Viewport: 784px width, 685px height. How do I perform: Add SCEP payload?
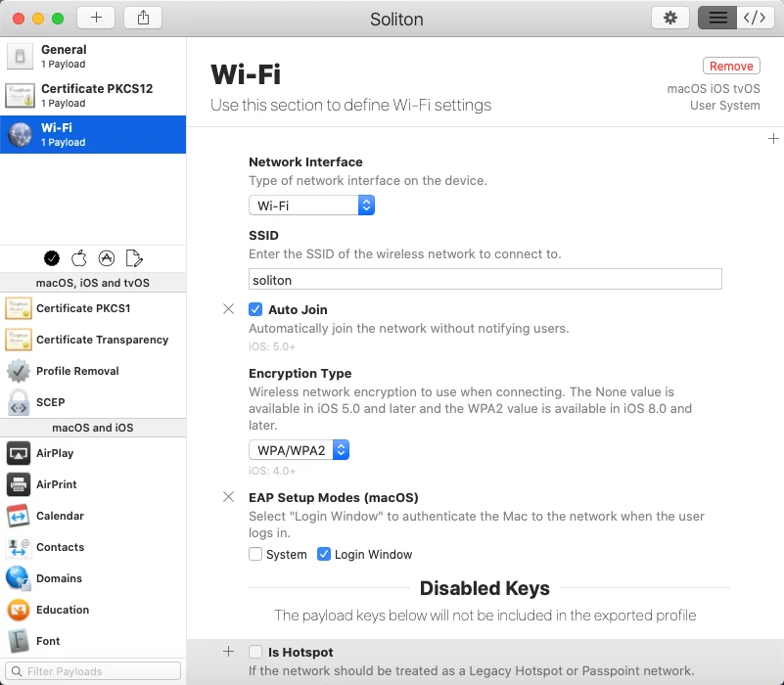pyautogui.click(x=93, y=402)
